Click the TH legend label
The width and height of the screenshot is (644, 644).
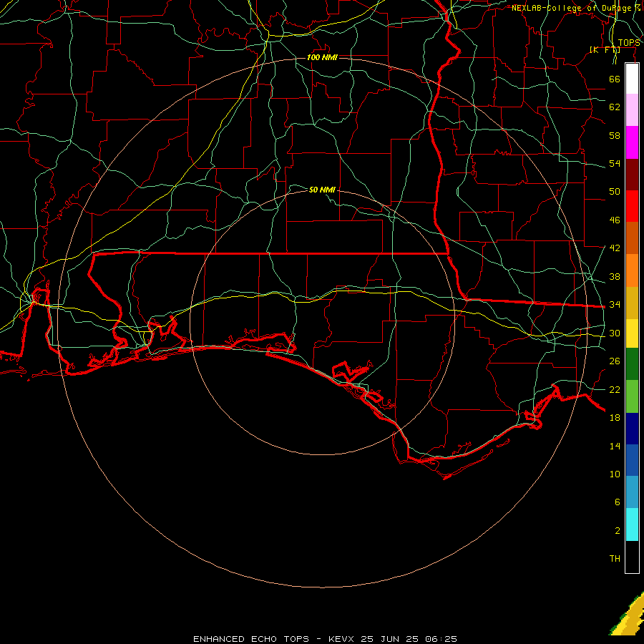[x=615, y=559]
